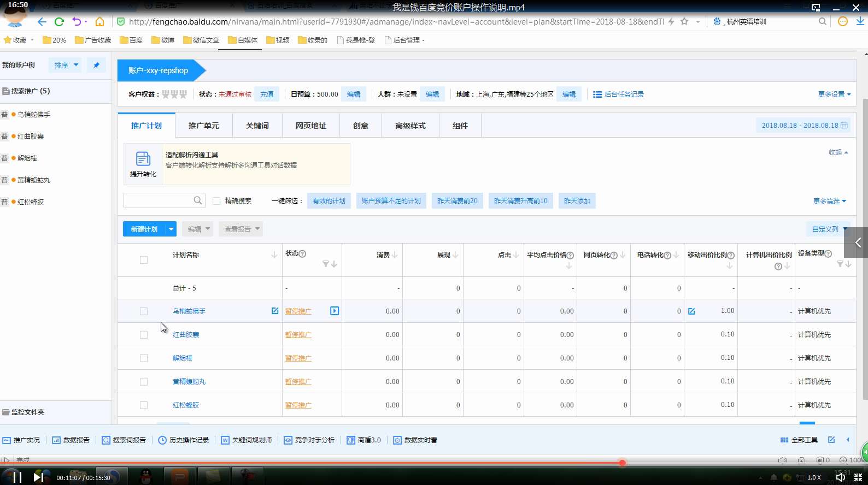Open 后台任务记录 link
The width and height of the screenshot is (868, 485).
pyautogui.click(x=619, y=94)
